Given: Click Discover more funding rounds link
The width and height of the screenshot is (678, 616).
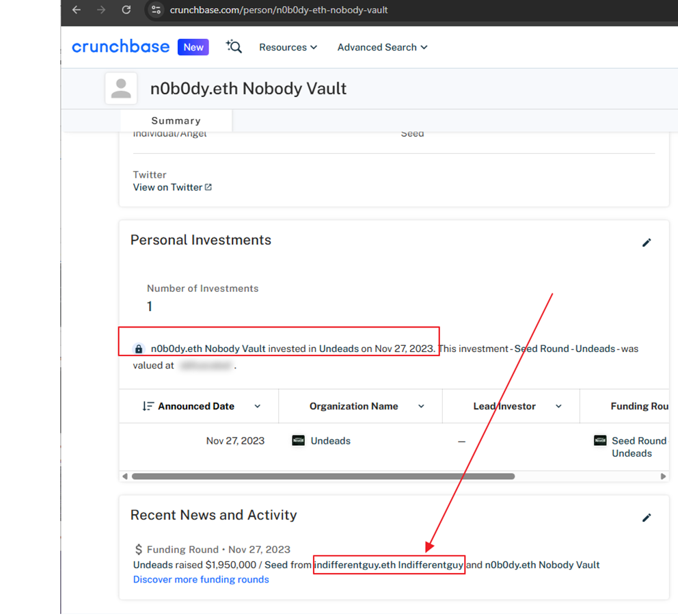Looking at the screenshot, I should (201, 580).
